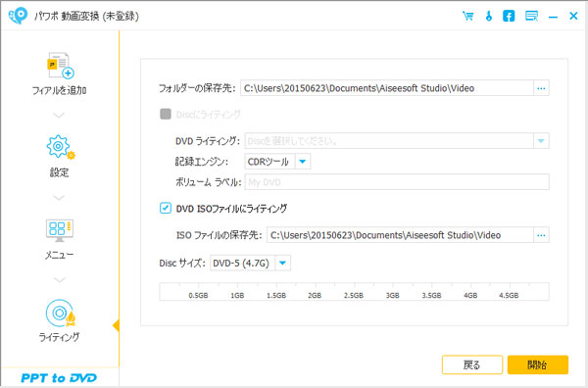Click the 開始 start button
Screen dimensions: 588x388
click(538, 364)
